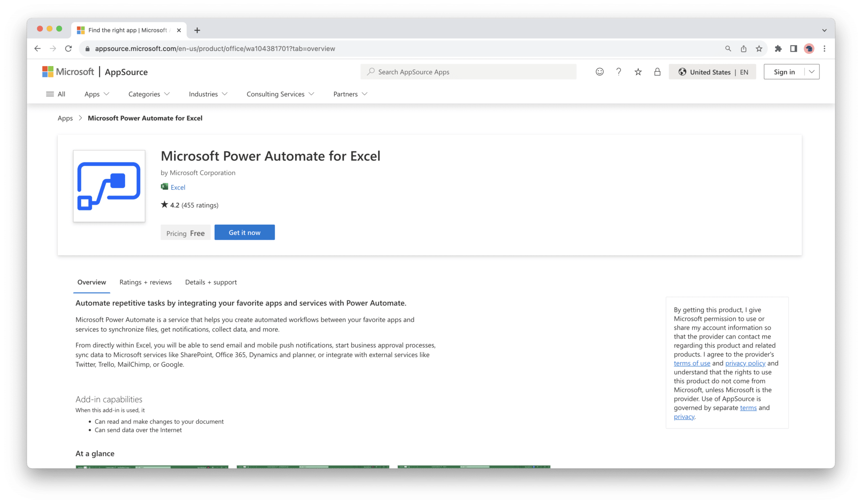The width and height of the screenshot is (862, 504).
Task: Click the Get it now button
Action: pyautogui.click(x=245, y=233)
